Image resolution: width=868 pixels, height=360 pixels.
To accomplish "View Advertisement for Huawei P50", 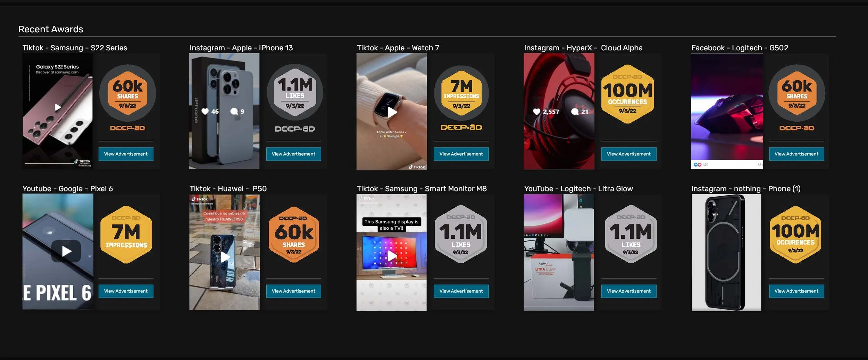I will click(293, 291).
